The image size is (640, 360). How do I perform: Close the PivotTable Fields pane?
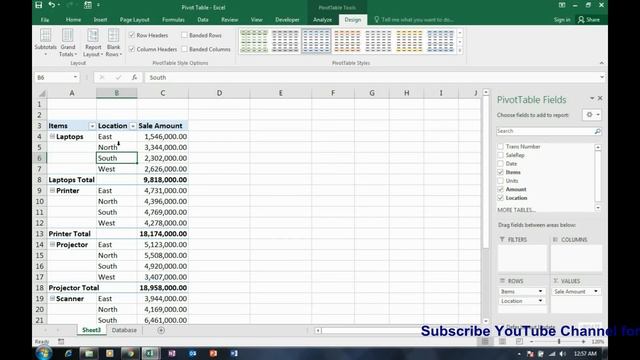[x=600, y=98]
